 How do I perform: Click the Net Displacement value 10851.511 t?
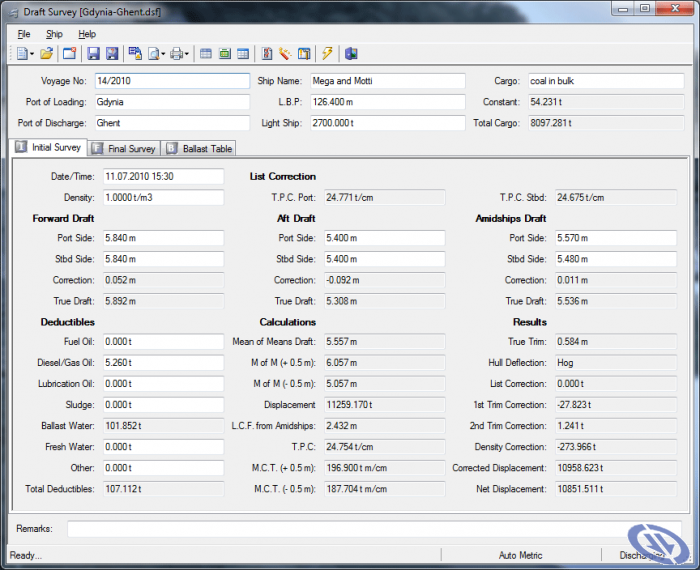(x=616, y=489)
